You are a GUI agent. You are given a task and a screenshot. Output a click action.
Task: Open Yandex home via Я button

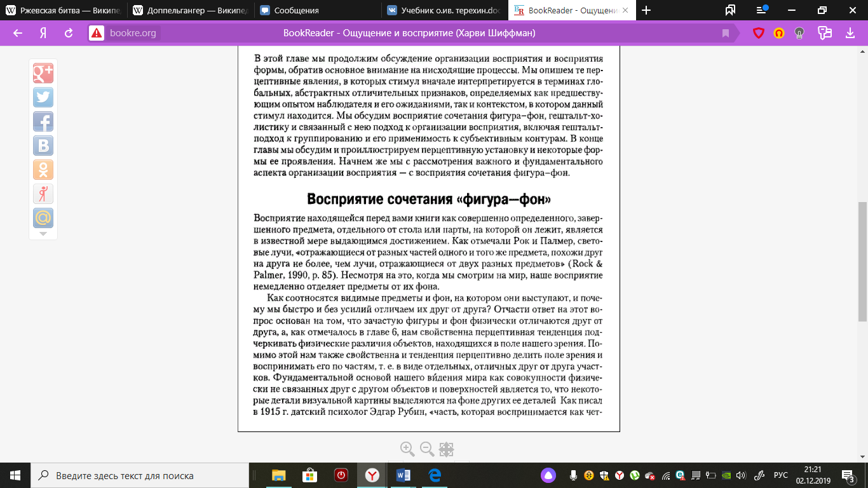click(43, 33)
